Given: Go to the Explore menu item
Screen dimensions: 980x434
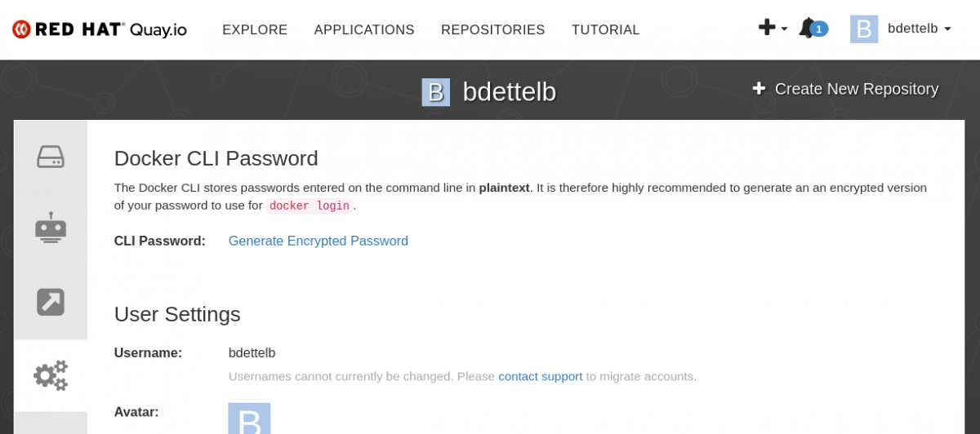Looking at the screenshot, I should point(255,30).
